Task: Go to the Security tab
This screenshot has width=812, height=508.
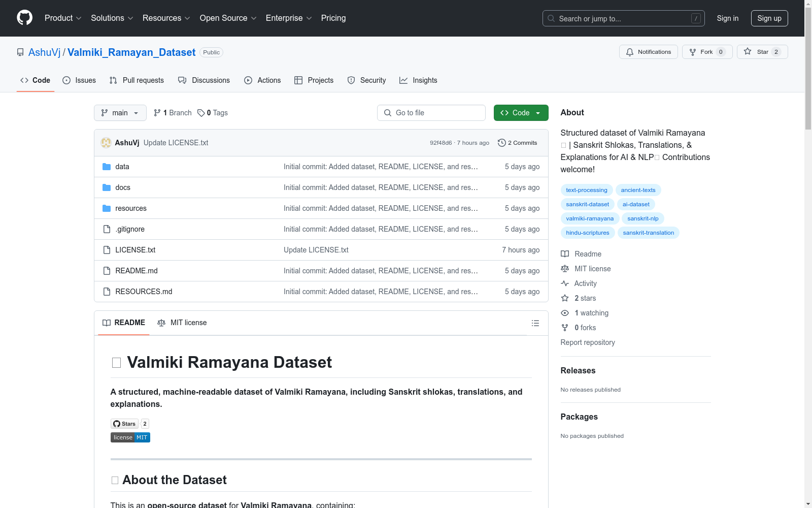Action: pyautogui.click(x=366, y=80)
